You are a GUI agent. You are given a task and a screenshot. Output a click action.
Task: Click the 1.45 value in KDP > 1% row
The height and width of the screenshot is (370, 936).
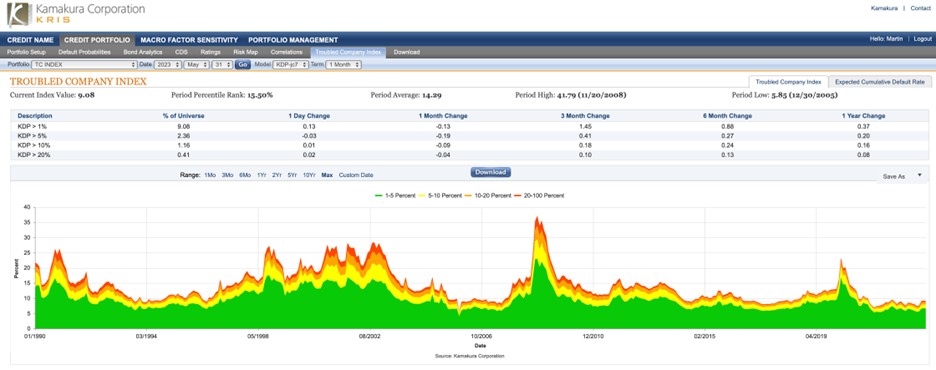pyautogui.click(x=586, y=126)
